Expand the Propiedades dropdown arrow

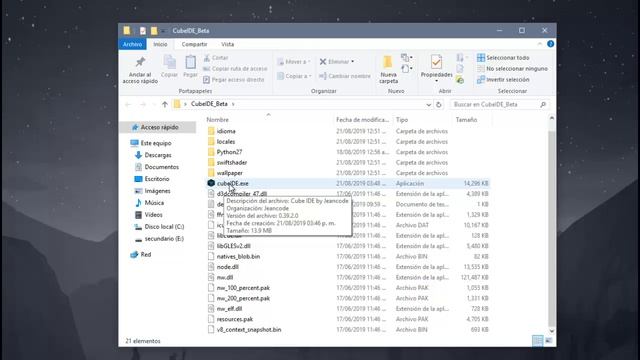[x=436, y=81]
